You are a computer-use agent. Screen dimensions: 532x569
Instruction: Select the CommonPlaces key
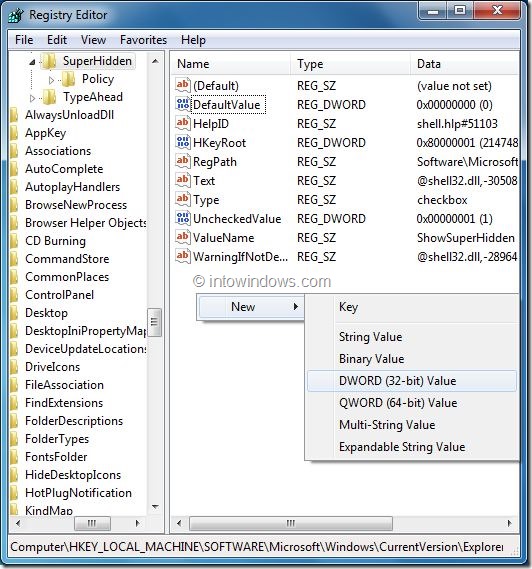(67, 277)
